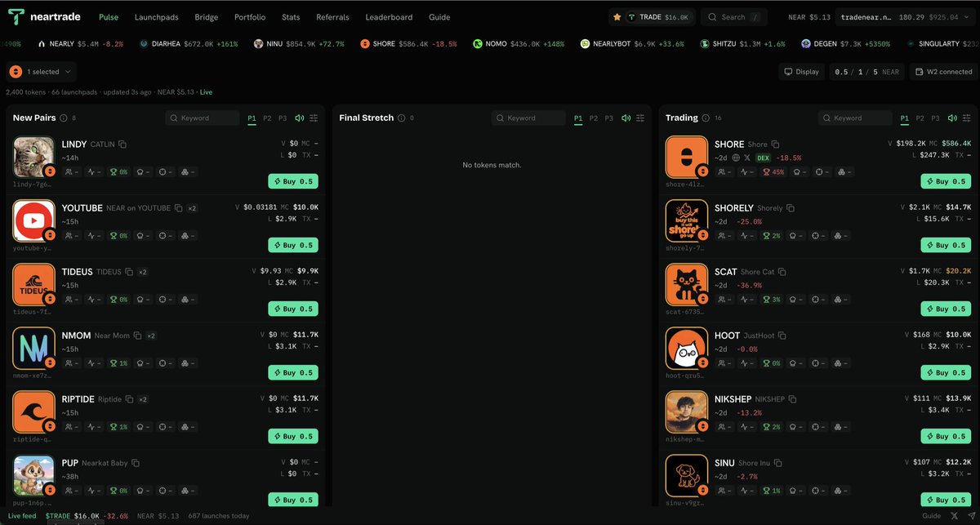
Task: Open Final Stretch info icon
Action: pyautogui.click(x=401, y=118)
